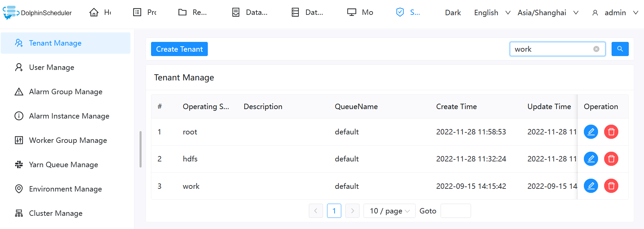Open Environment Manage page
This screenshot has width=644, height=229.
click(x=66, y=189)
